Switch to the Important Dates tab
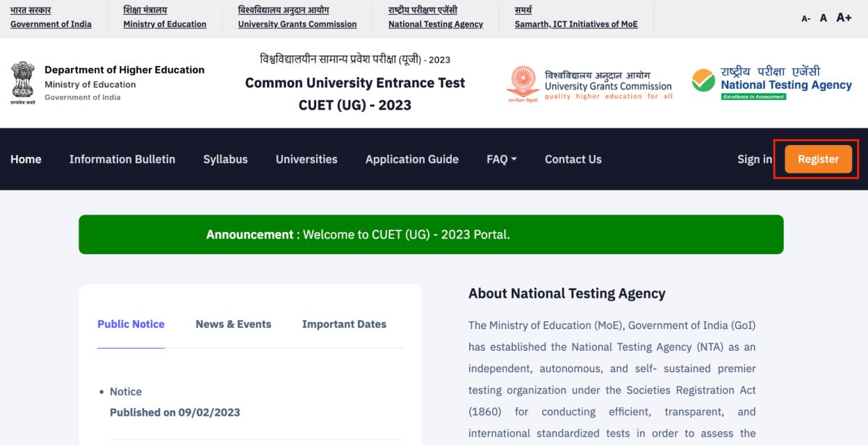 tap(344, 324)
